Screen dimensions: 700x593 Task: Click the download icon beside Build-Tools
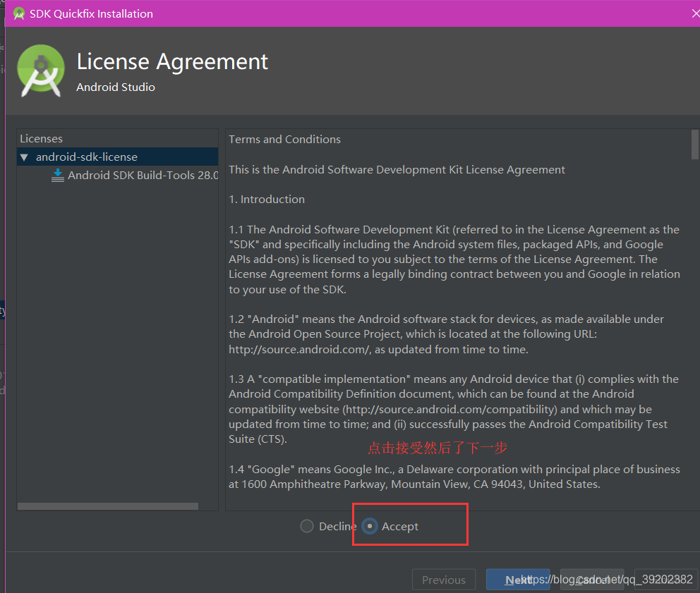(x=58, y=176)
